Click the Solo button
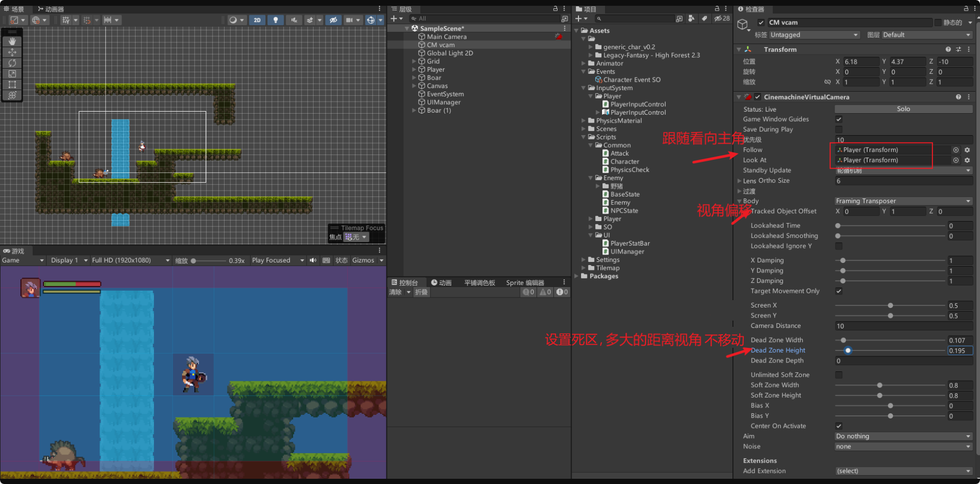The height and width of the screenshot is (484, 980). point(904,109)
